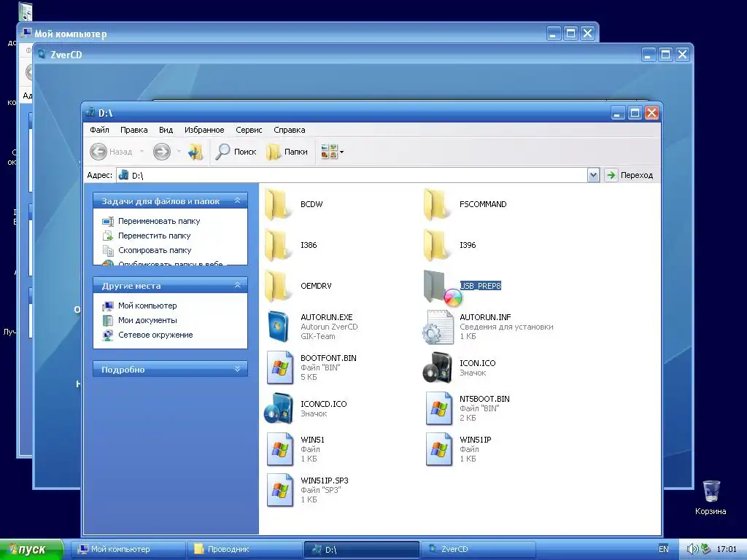
Task: Click the Forward arrow toolbar button
Action: click(x=162, y=152)
